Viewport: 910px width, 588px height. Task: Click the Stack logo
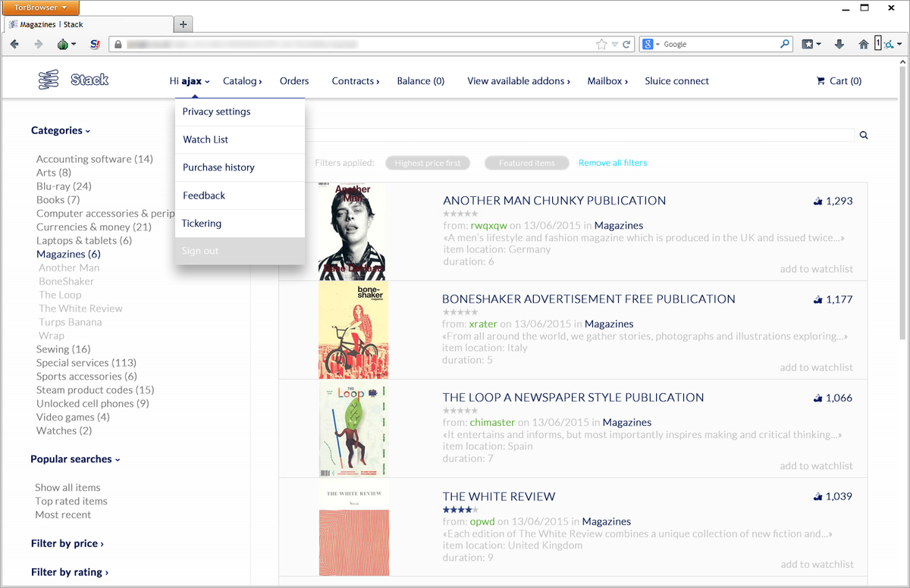[74, 80]
